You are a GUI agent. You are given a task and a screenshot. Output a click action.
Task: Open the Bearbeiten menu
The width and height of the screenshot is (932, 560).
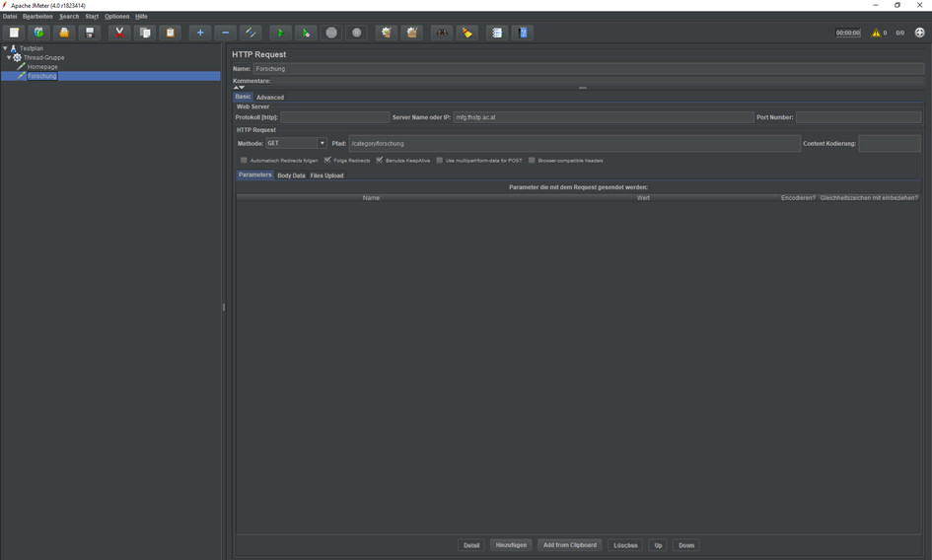(37, 17)
